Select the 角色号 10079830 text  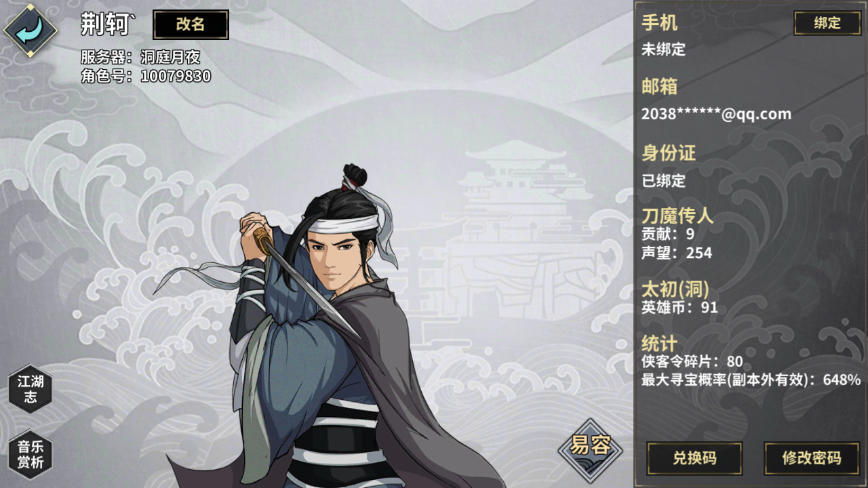(x=146, y=76)
